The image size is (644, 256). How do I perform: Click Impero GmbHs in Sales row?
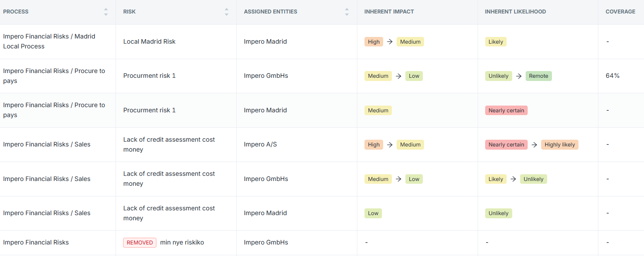[266, 179]
